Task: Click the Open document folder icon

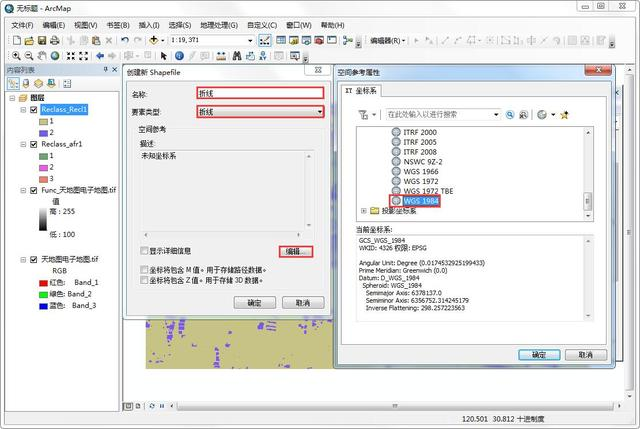Action: pos(29,40)
